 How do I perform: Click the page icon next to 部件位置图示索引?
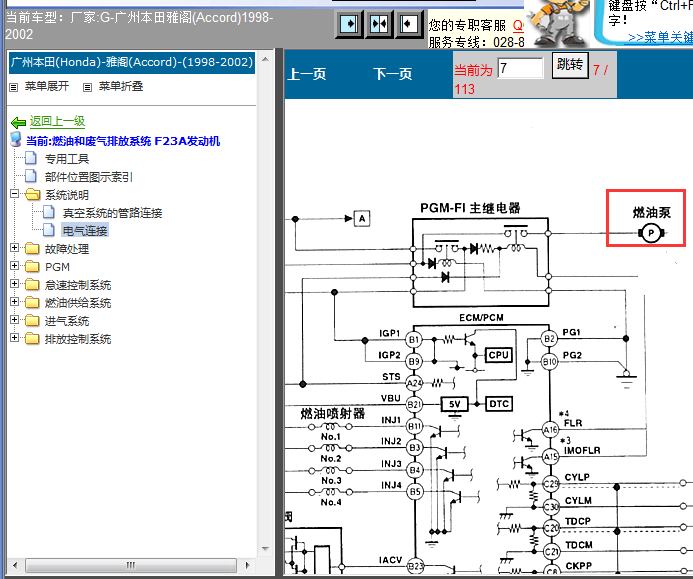[31, 176]
